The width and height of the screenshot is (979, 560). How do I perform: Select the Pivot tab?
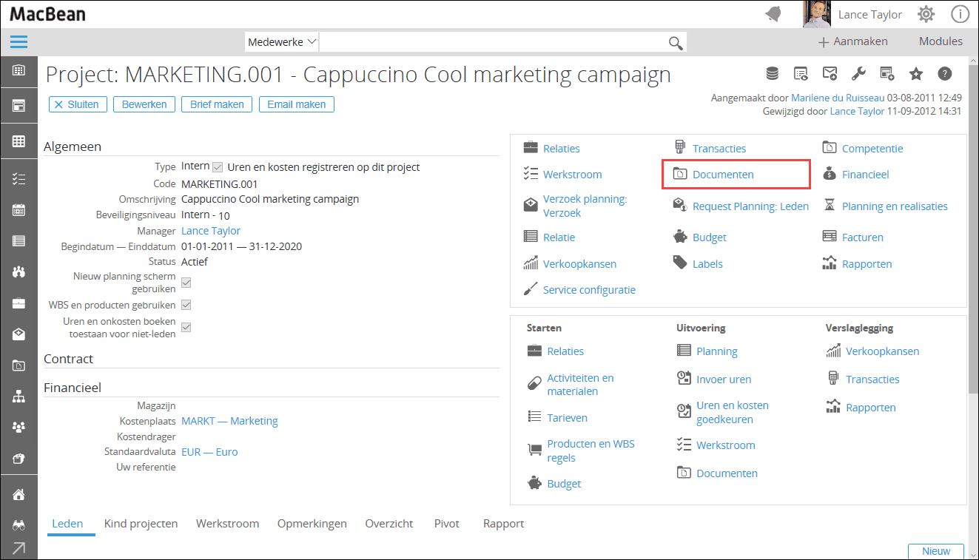point(446,524)
